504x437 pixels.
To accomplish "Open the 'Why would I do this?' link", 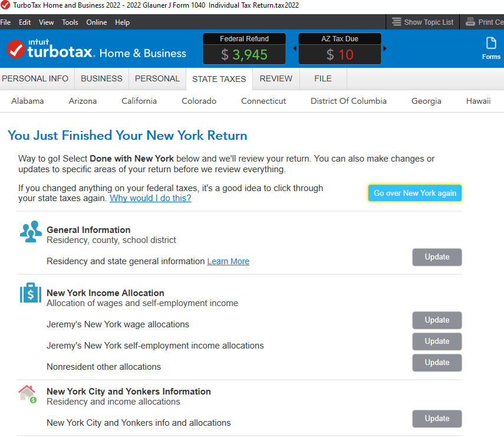I will coord(150,198).
